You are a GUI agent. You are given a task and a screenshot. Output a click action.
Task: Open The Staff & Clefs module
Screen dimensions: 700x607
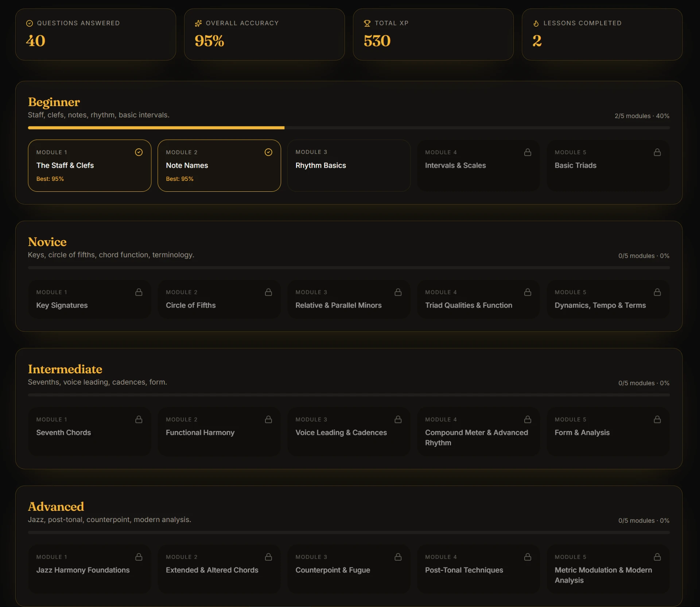coord(89,166)
